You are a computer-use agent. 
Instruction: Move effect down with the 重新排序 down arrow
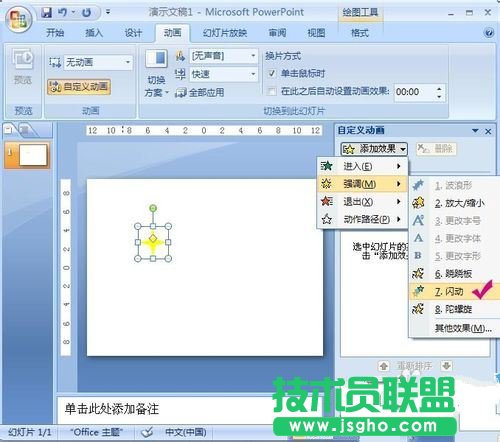446,366
